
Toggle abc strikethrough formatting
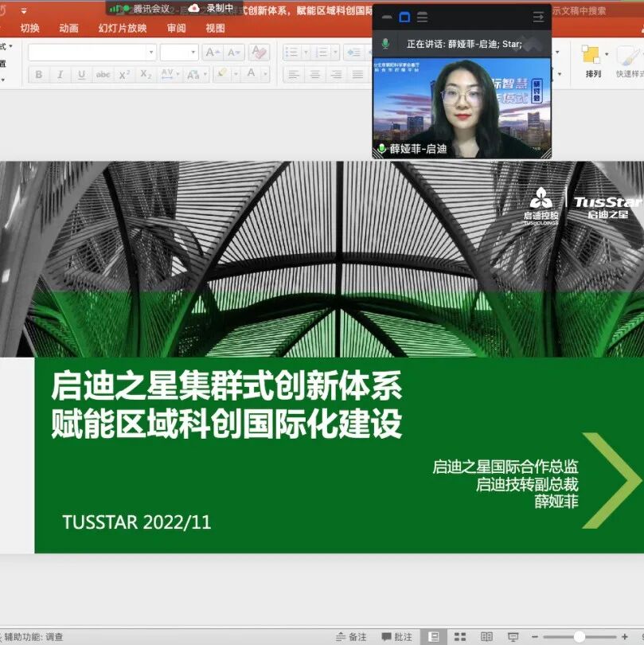point(103,75)
